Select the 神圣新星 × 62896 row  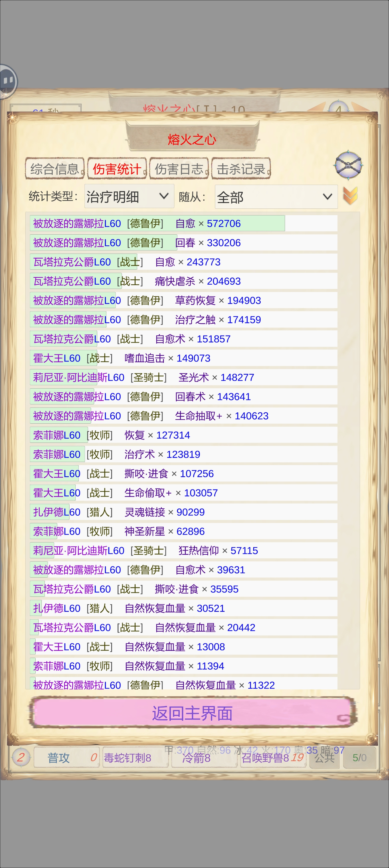coord(184,531)
